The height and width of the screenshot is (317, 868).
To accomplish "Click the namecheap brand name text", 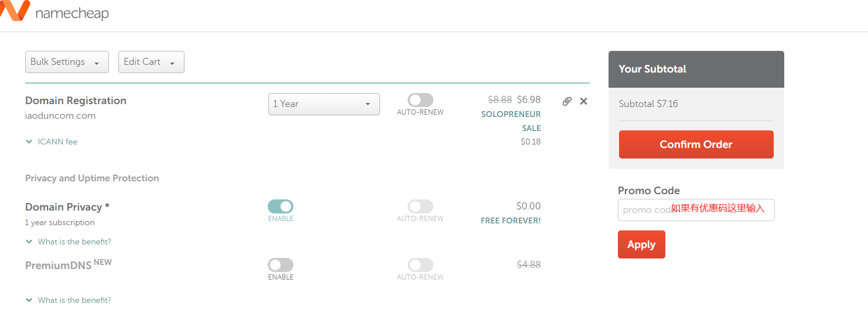I will click(x=72, y=13).
